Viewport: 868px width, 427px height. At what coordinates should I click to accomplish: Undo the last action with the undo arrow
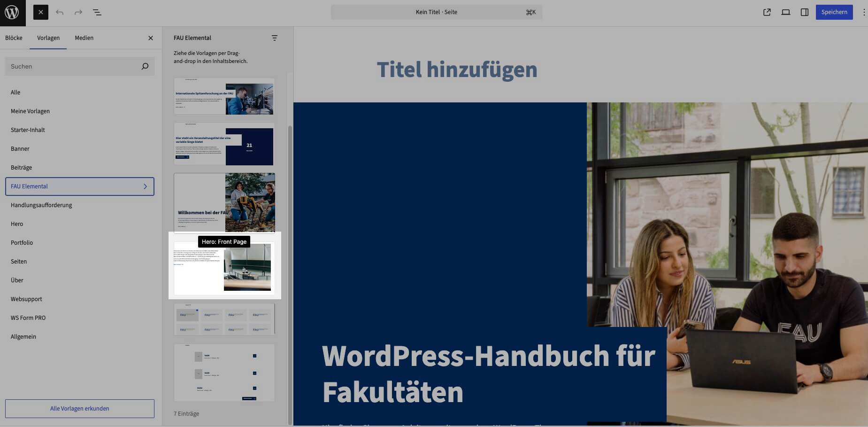pyautogui.click(x=60, y=12)
